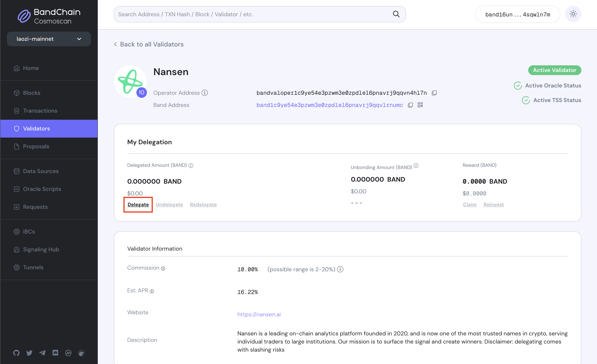Image resolution: width=597 pixels, height=364 pixels.
Task: Click the Redelegate link
Action: (203, 204)
